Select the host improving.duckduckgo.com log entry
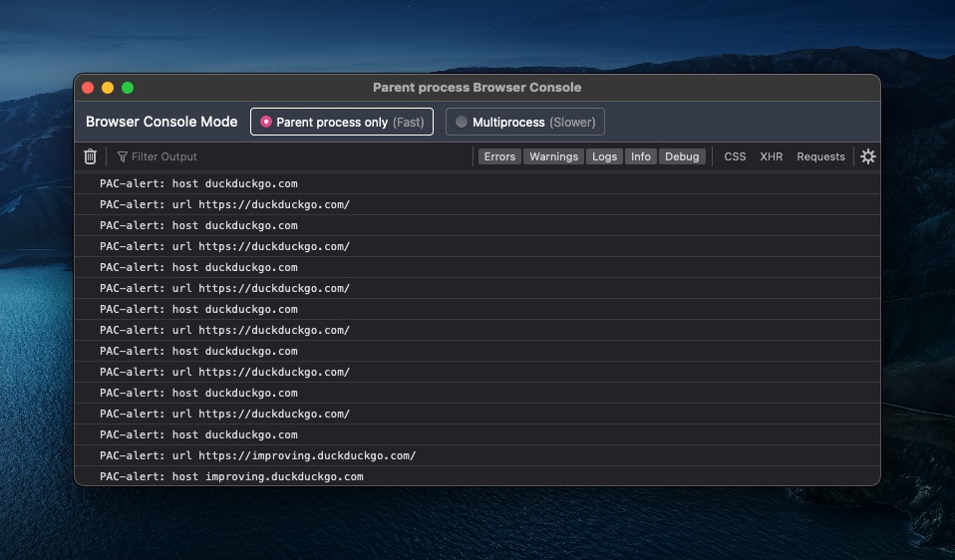Image resolution: width=955 pixels, height=560 pixels. (x=231, y=476)
